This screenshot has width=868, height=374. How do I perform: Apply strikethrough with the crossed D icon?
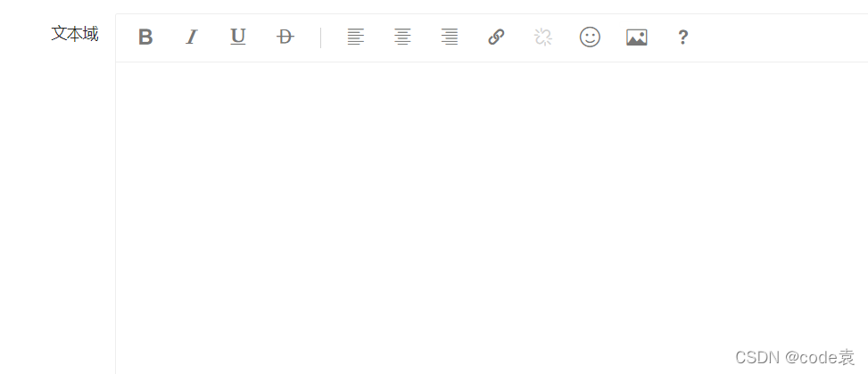(285, 37)
